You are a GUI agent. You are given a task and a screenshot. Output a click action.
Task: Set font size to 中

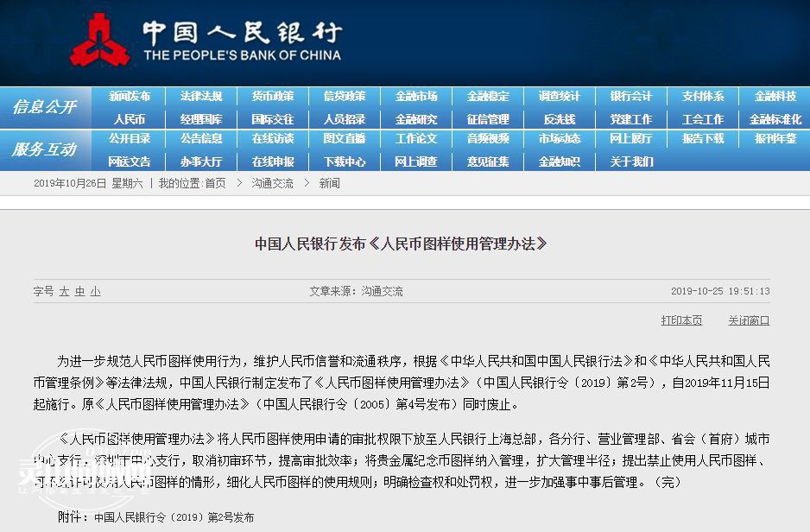tap(79, 291)
